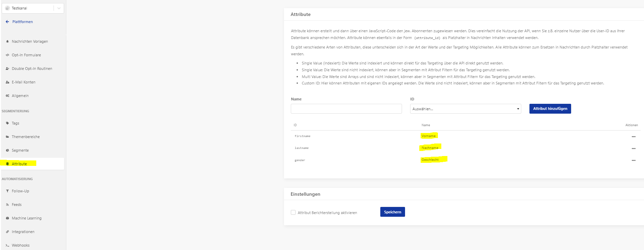644x250 pixels.
Task: Open actions menu for gender attribute
Action: [633, 160]
